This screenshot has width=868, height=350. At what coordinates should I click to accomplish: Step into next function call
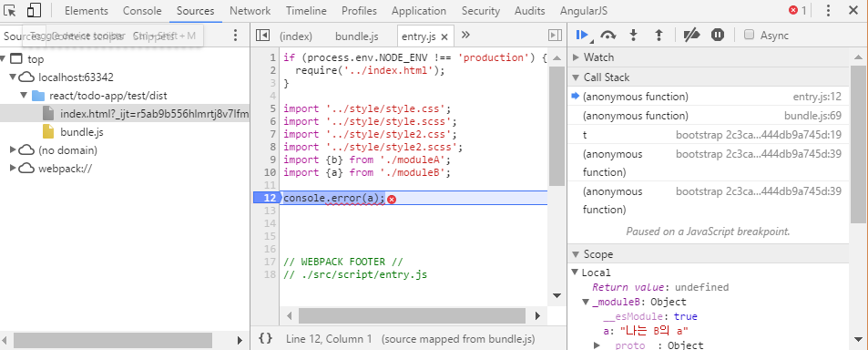[634, 36]
